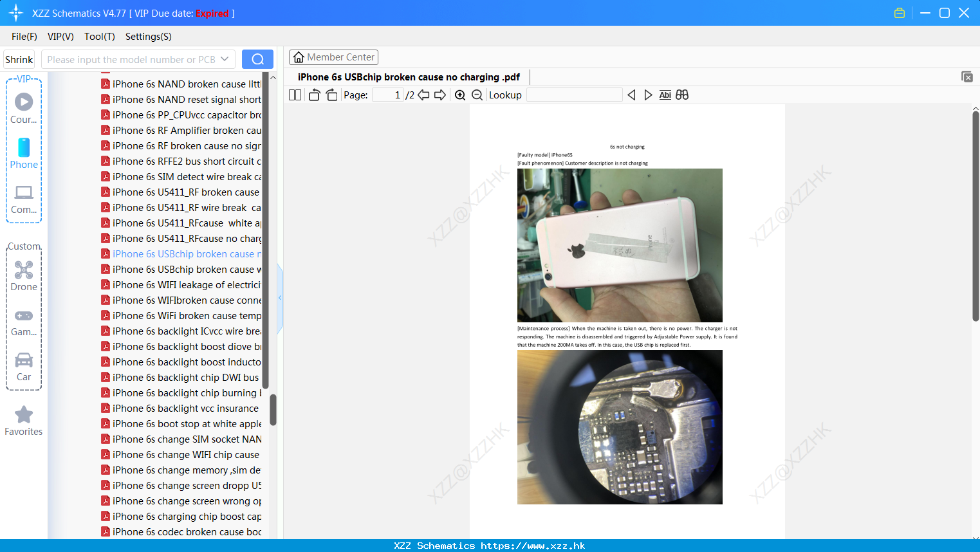Zoom out of the PDF document
Image resolution: width=980 pixels, height=552 pixels.
[x=477, y=95]
